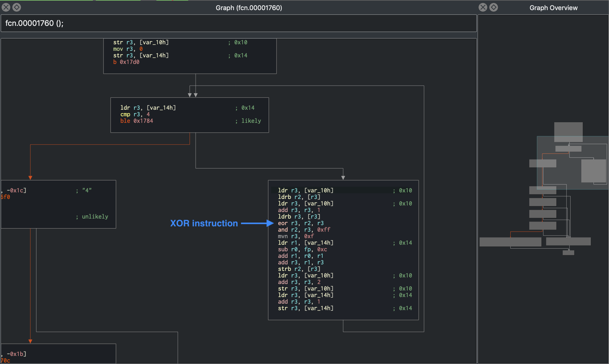
Task: Select the strb r2, [r3] instruction
Action: 299,269
